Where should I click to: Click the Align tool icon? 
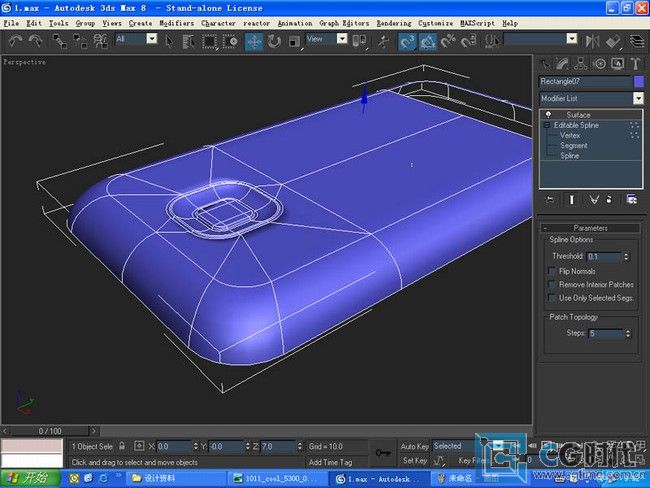pos(613,41)
